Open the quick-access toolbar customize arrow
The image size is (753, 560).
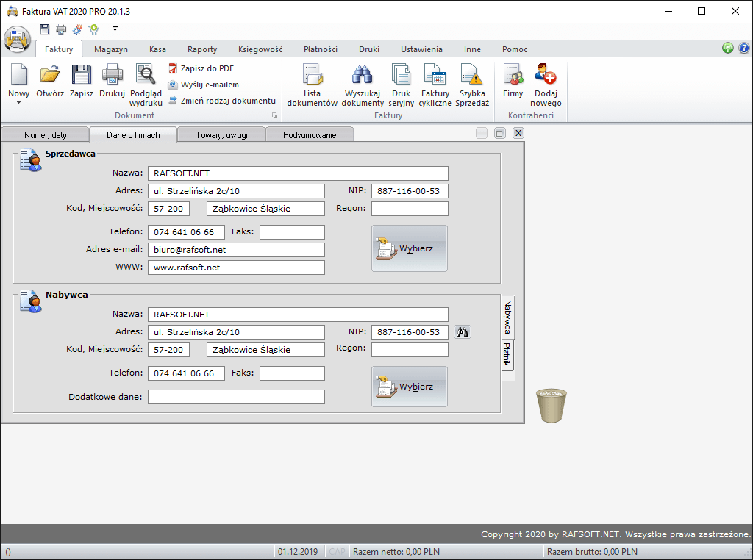coord(115,29)
